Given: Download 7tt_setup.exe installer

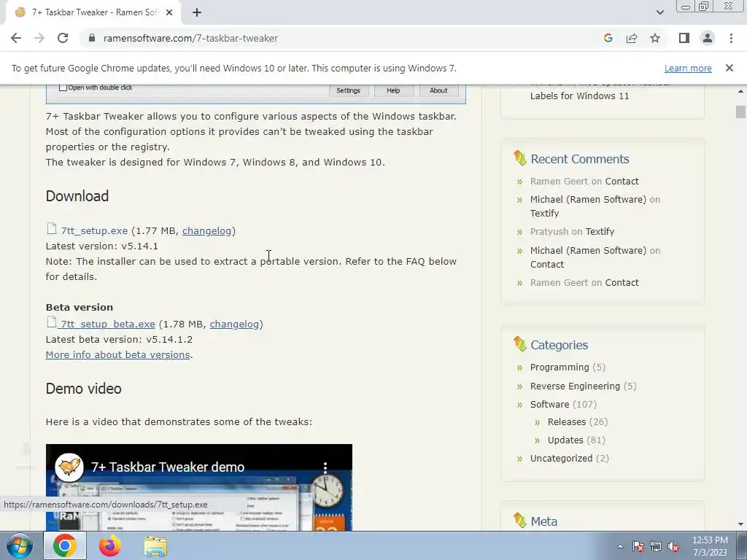Looking at the screenshot, I should click(94, 231).
